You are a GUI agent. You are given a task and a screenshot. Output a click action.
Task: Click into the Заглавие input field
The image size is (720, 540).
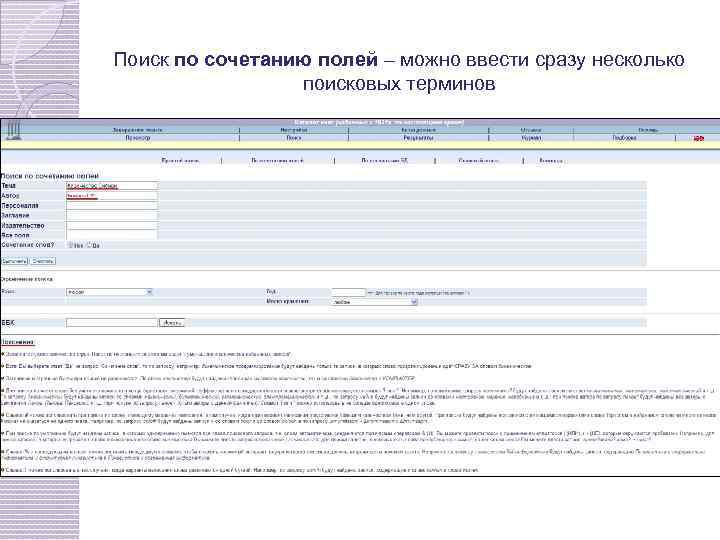112,216
